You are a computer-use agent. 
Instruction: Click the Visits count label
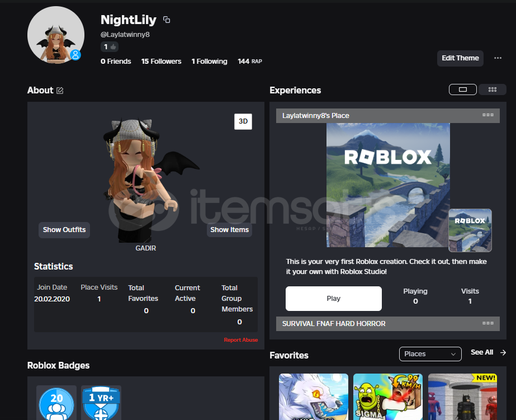tap(470, 291)
